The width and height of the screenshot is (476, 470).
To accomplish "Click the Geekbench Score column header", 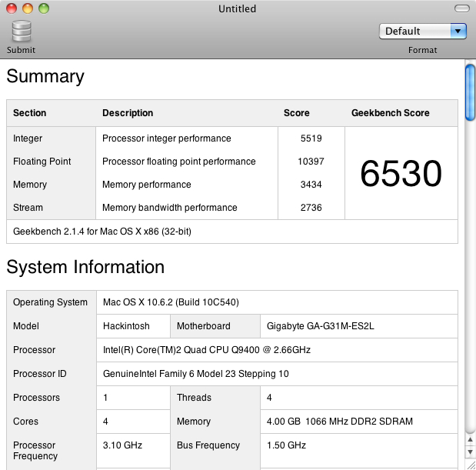I will coord(391,113).
